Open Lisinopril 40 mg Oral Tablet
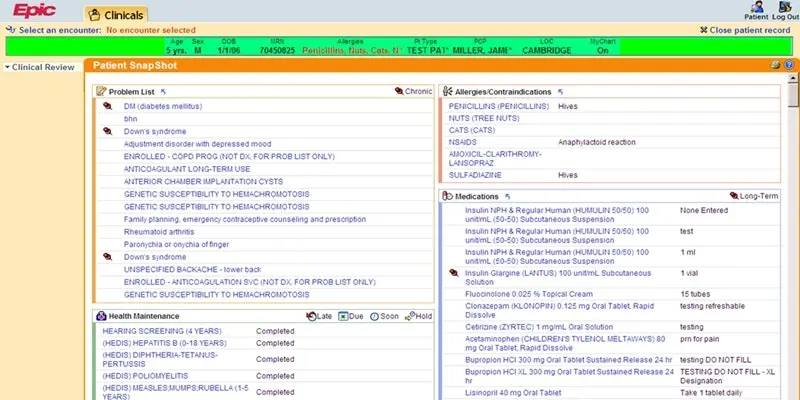Viewport: 800px width, 400px height. point(513,393)
